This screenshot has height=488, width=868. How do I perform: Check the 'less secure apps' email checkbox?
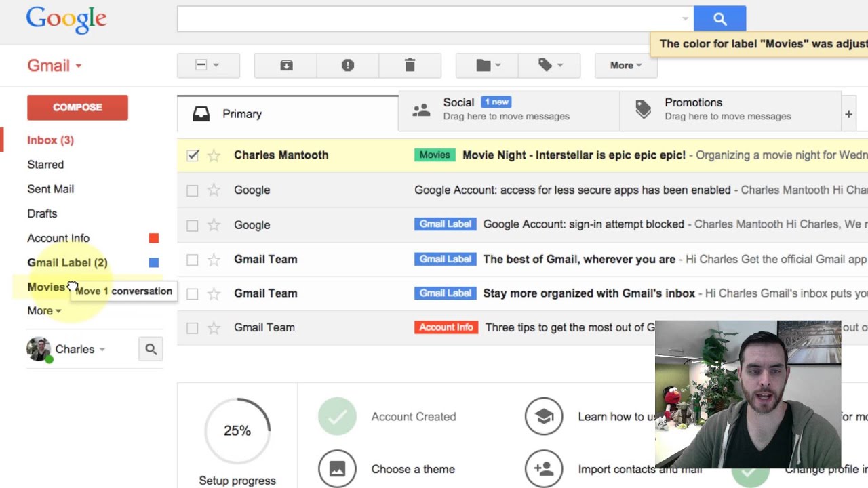tap(193, 190)
